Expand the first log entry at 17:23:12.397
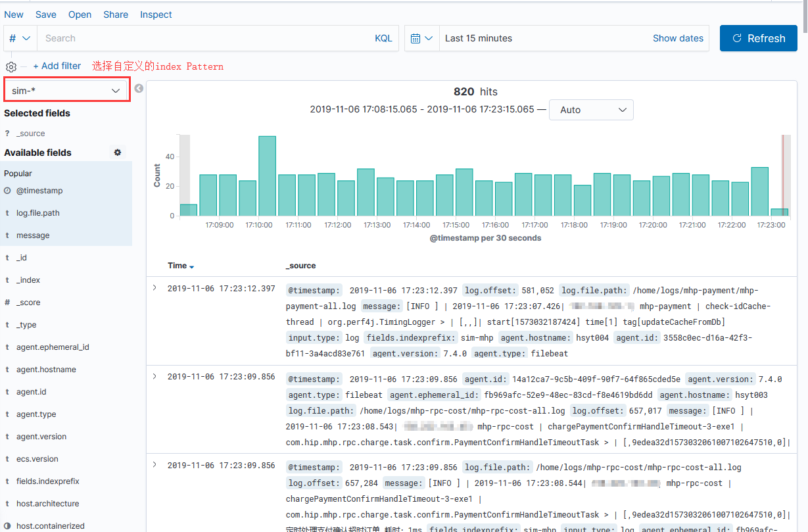The height and width of the screenshot is (532, 808). pyautogui.click(x=154, y=289)
